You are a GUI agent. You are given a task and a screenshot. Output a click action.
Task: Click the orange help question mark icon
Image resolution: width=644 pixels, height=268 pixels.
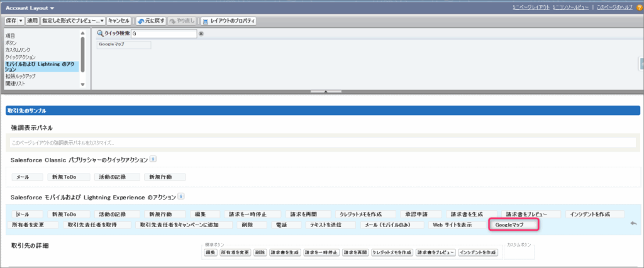point(639,8)
